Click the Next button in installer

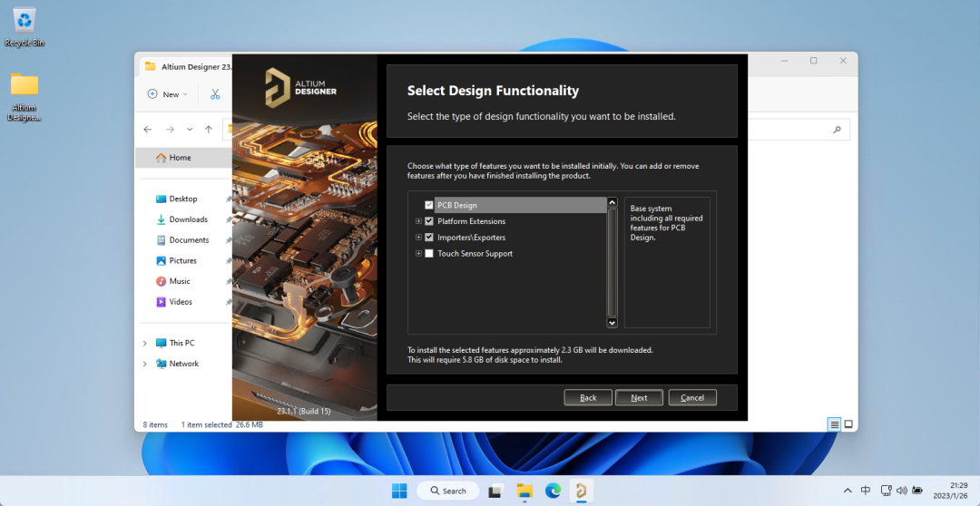click(x=639, y=397)
